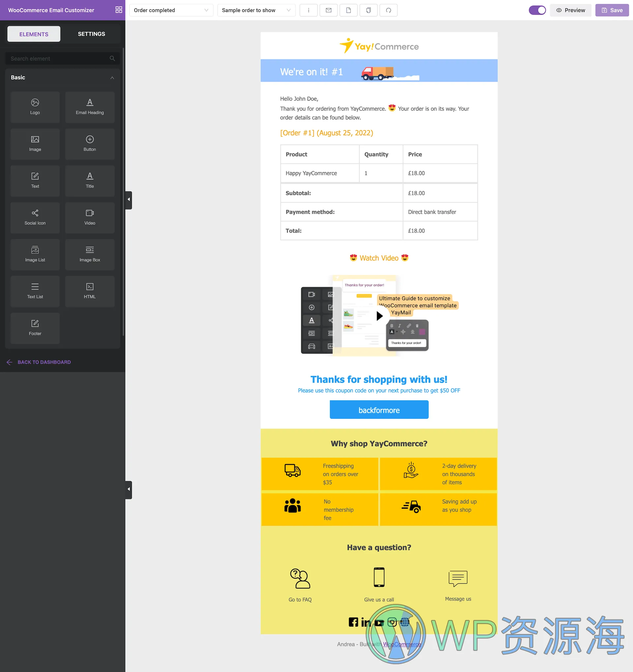Collapse sidebar with upper left-arrow handle

[129, 200]
